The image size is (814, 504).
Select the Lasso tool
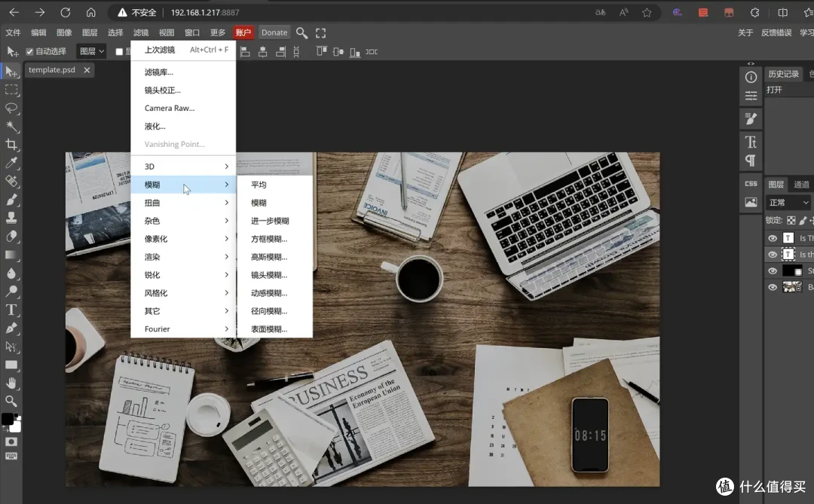pyautogui.click(x=11, y=108)
